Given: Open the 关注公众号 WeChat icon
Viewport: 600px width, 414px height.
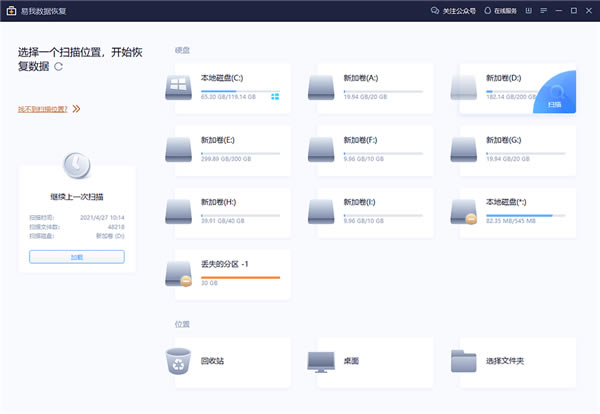Looking at the screenshot, I should click(435, 10).
